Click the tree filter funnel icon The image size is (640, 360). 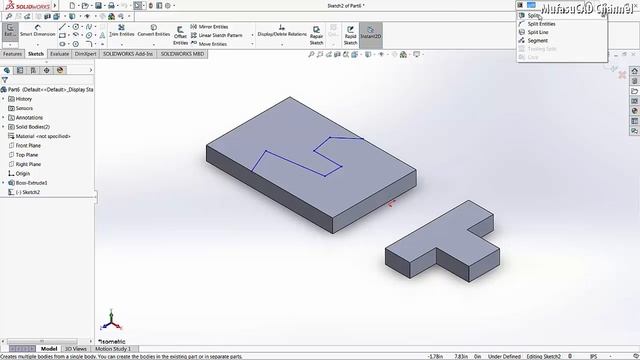point(4,80)
